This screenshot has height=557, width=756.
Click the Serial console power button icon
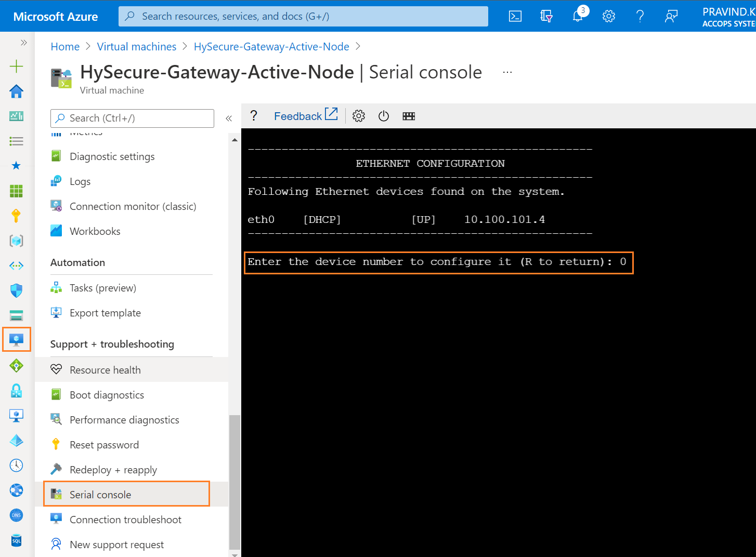click(x=384, y=116)
